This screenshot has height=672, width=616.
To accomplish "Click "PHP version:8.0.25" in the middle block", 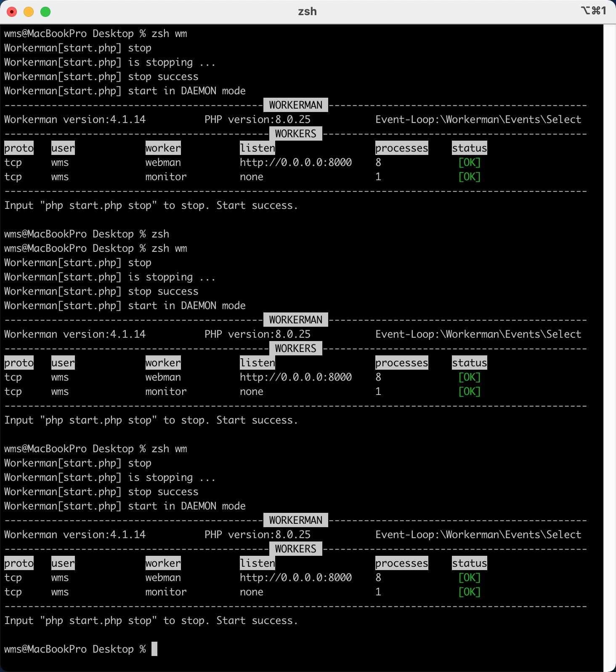I will pyautogui.click(x=258, y=334).
